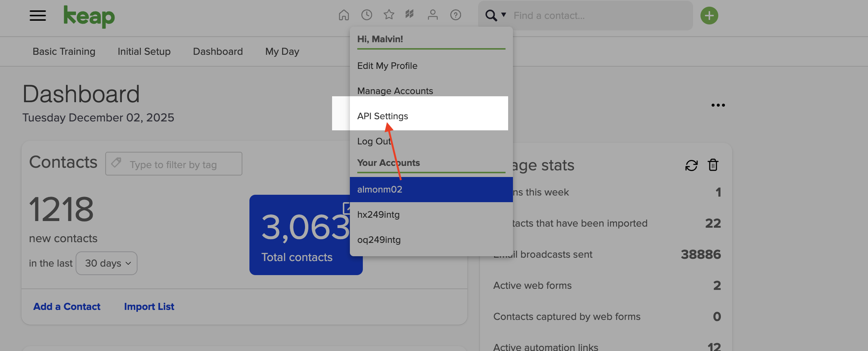The image size is (868, 351).
Task: Open the user profile person icon
Action: point(433,15)
